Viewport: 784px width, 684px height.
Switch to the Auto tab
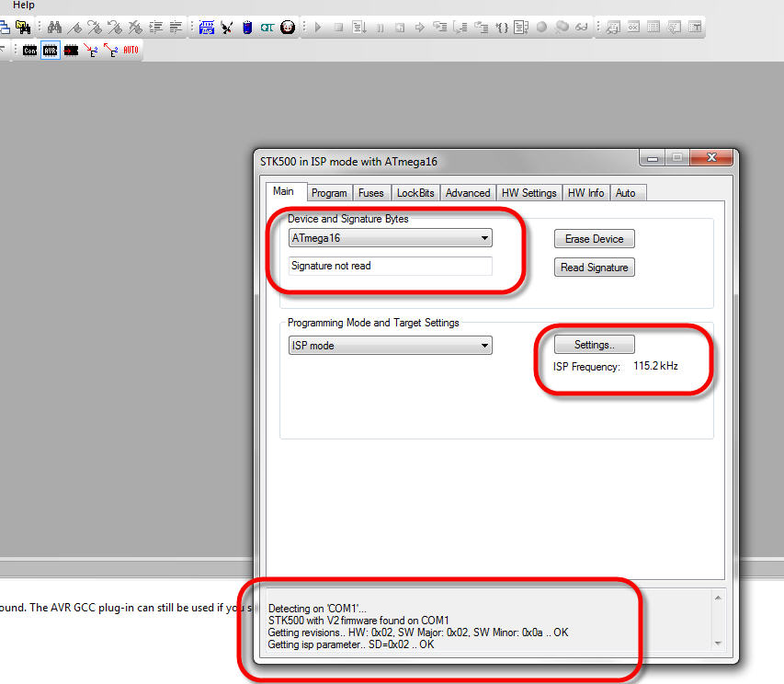[x=626, y=193]
